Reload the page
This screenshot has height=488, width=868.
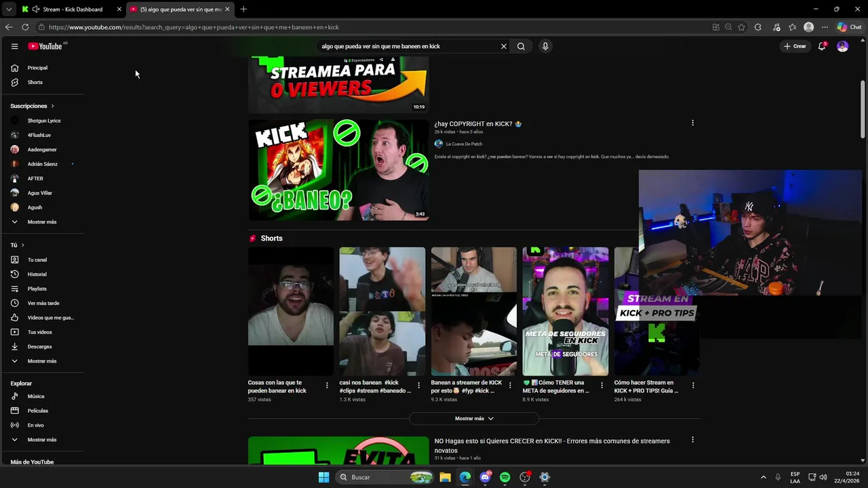[25, 27]
